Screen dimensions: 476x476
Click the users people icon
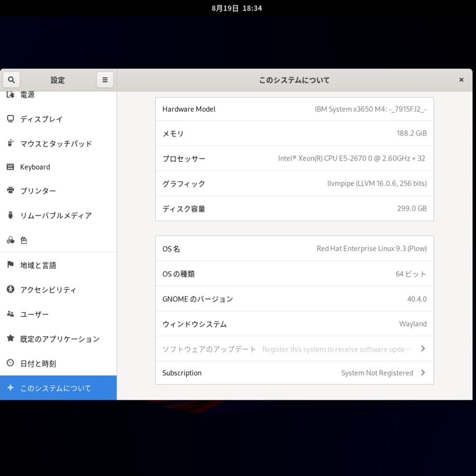(x=10, y=314)
